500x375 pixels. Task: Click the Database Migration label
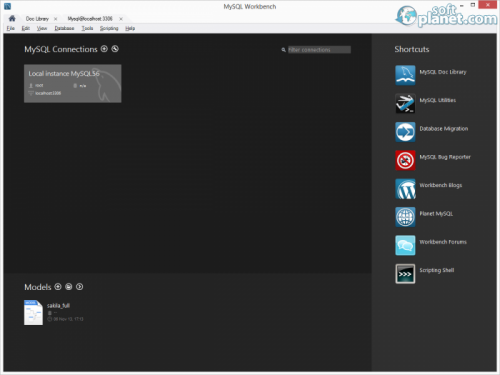444,129
